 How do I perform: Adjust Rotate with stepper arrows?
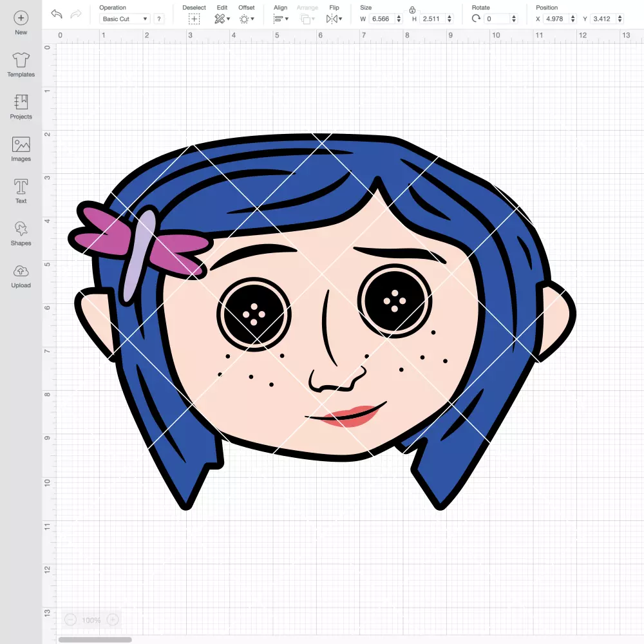[514, 19]
